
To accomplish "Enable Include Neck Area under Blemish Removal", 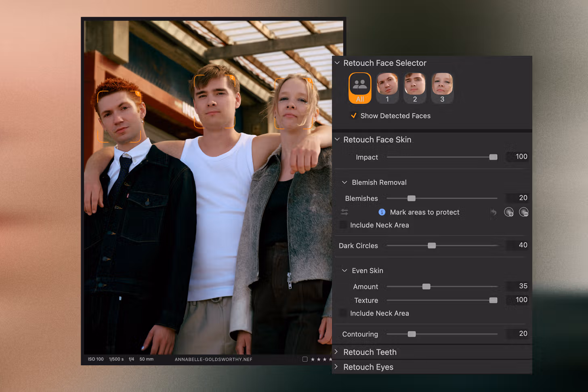I will click(343, 225).
